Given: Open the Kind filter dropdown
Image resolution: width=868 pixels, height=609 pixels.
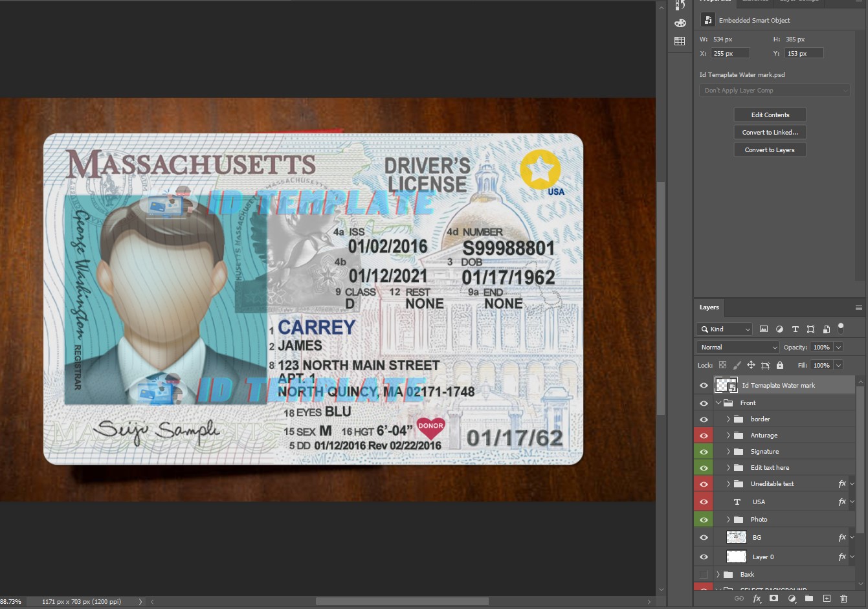Looking at the screenshot, I should 725,329.
